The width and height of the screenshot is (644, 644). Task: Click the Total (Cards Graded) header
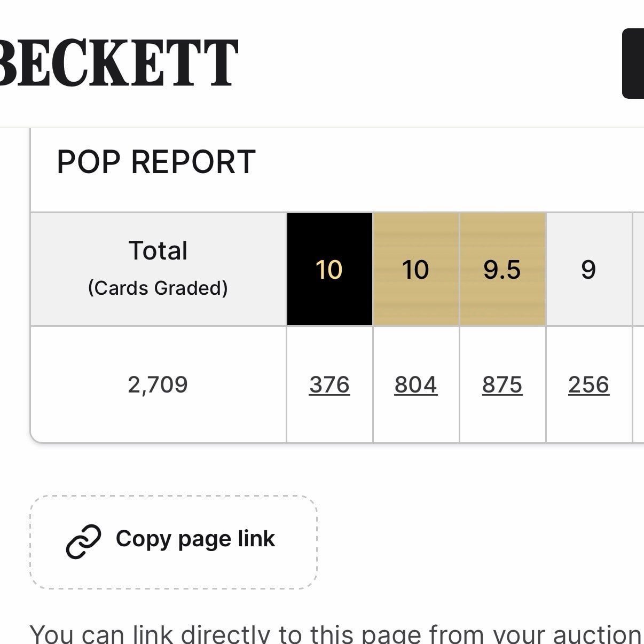click(x=158, y=269)
